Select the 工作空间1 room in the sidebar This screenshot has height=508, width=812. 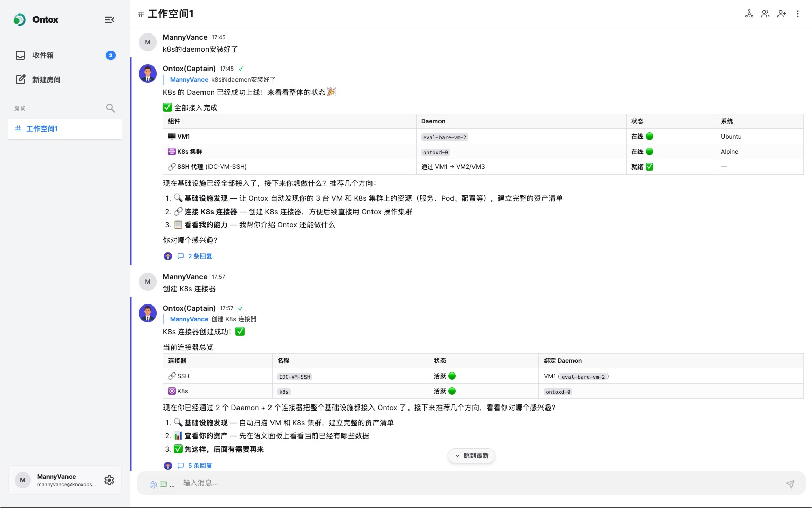point(65,129)
